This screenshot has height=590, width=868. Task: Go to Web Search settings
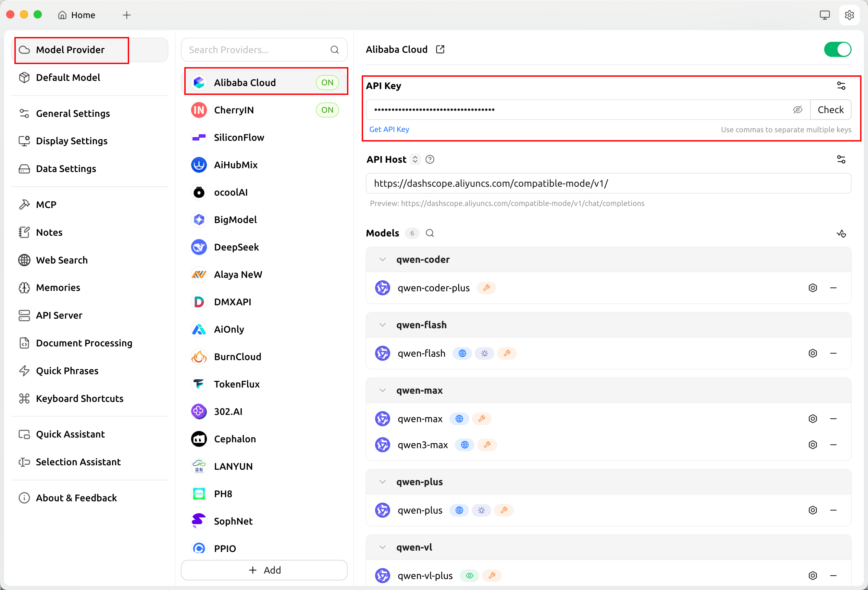coord(62,260)
